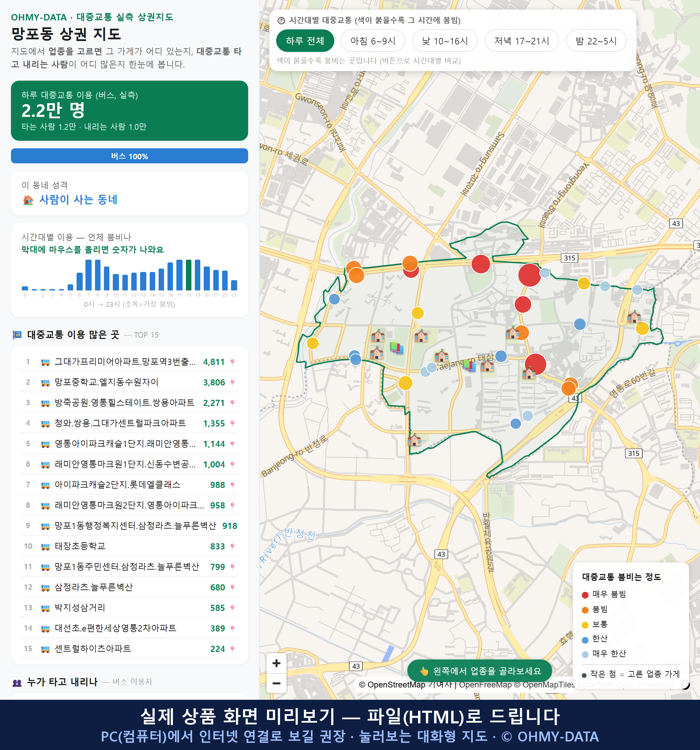700x750 pixels.
Task: Click pin icon for 망포중학교.엘지동수원자이 row
Action: (232, 382)
